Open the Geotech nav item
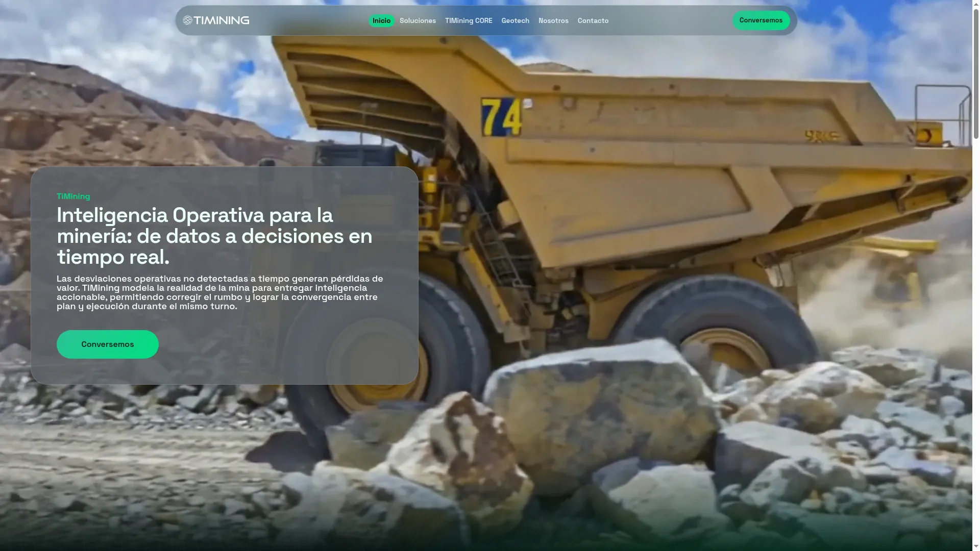980x551 pixels. point(515,21)
